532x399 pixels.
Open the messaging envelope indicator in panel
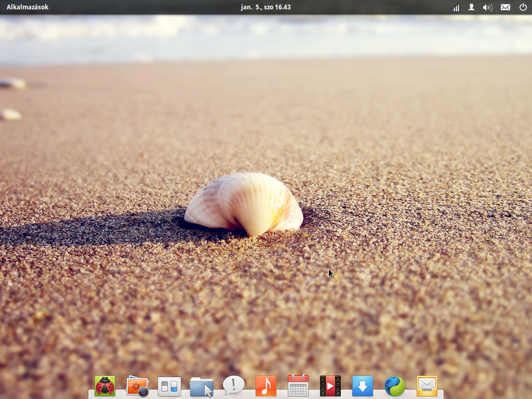point(505,7)
